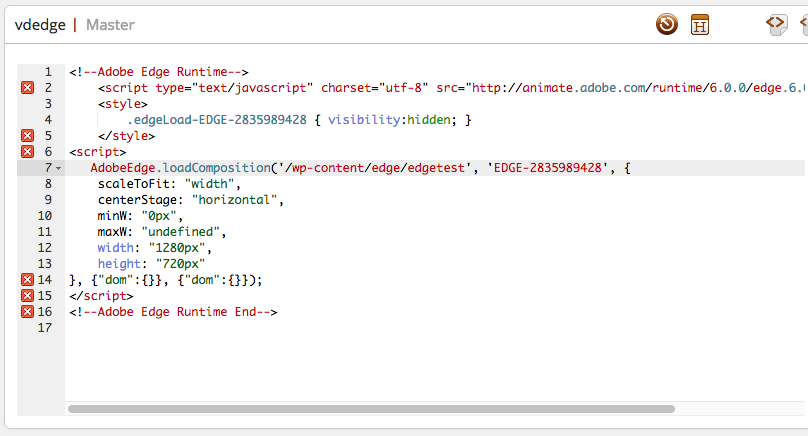Click the code brackets document icon
Image resolution: width=808 pixels, height=436 pixels.
point(777,24)
